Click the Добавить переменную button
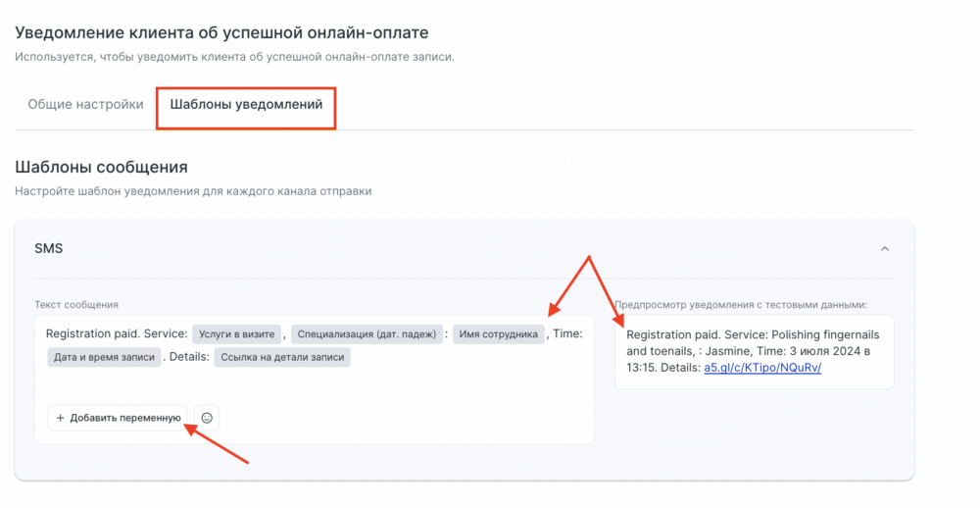Screen dimensions: 980x508 tap(118, 418)
